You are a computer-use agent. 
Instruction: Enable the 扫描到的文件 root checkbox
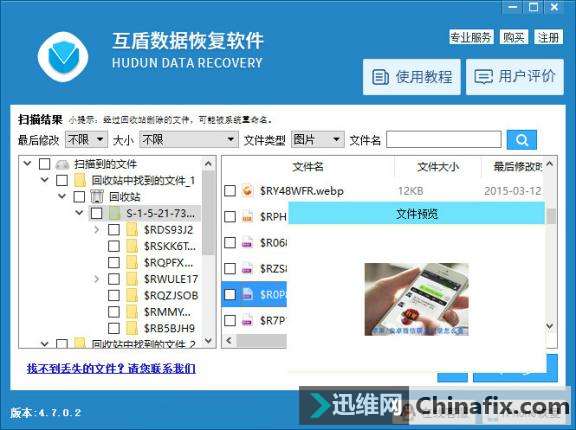tap(44, 164)
